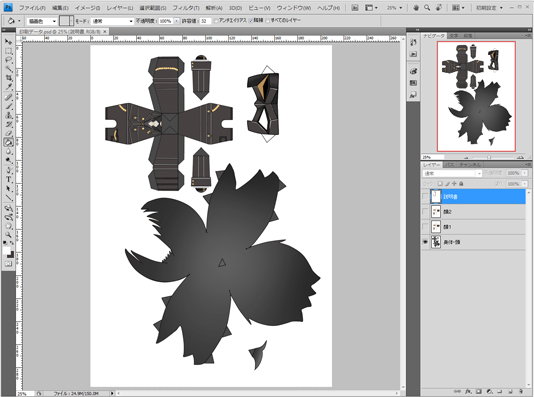
Task: Select the Brush tool
Action: [9, 106]
